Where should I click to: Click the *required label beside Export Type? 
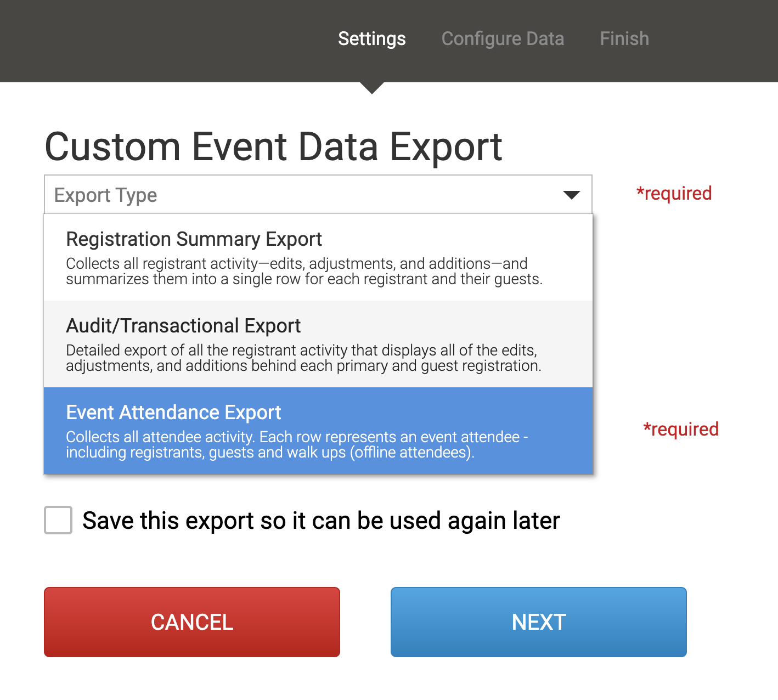pos(674,194)
